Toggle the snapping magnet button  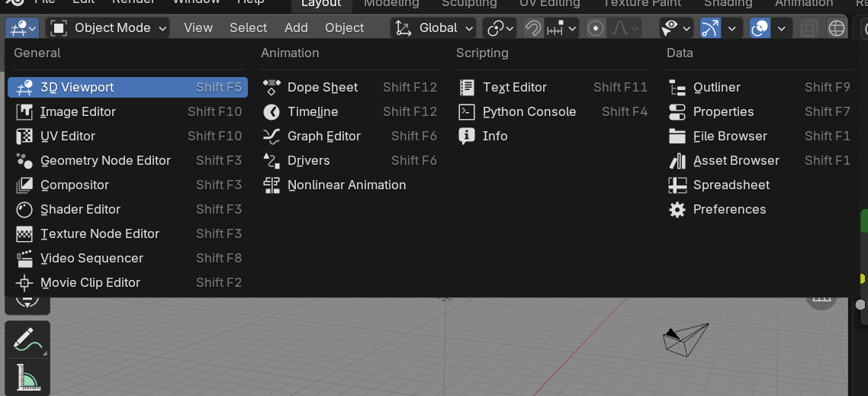point(534,28)
